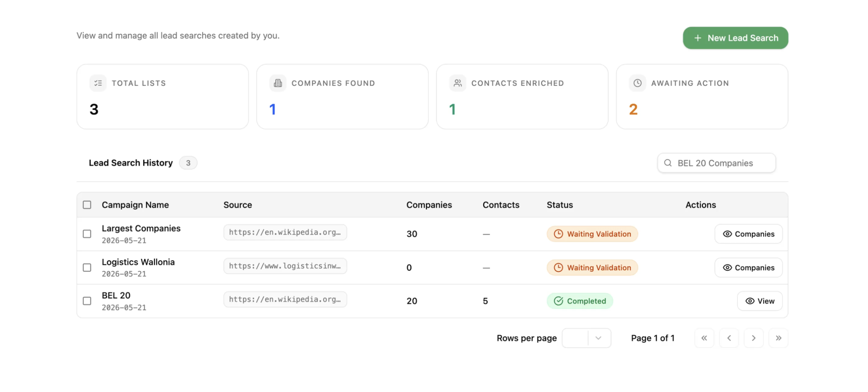Click View button for BEL 20

[760, 301]
